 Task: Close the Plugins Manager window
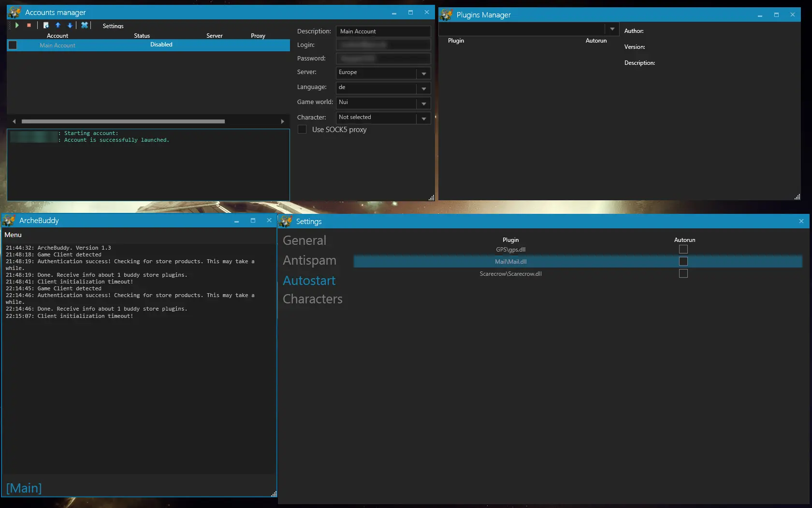click(793, 15)
